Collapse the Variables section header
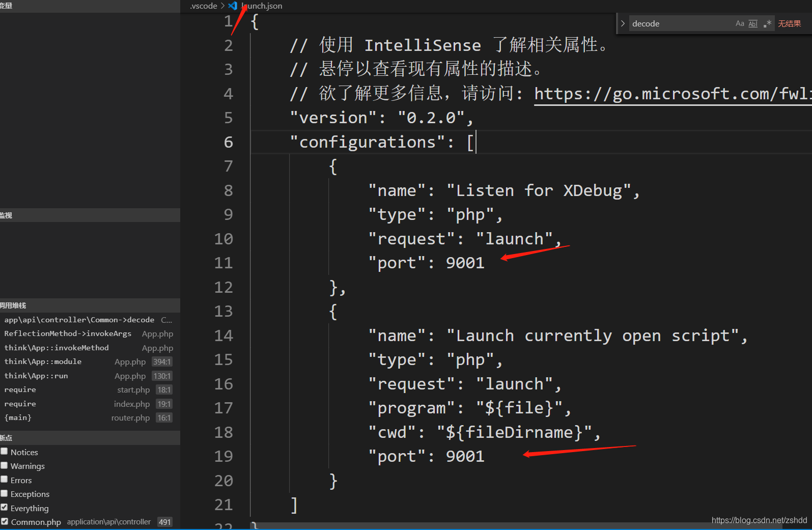The image size is (812, 530). (x=90, y=6)
